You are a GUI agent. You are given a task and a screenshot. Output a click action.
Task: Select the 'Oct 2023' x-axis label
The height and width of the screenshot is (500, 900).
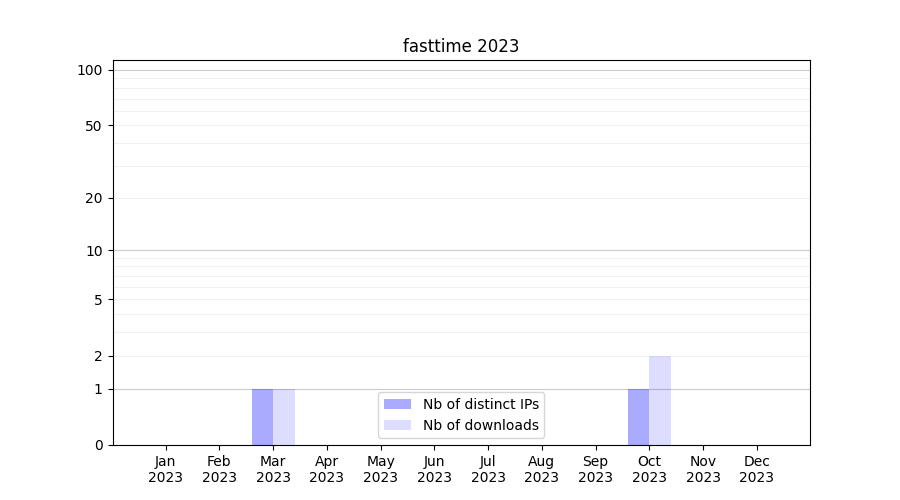pos(649,469)
